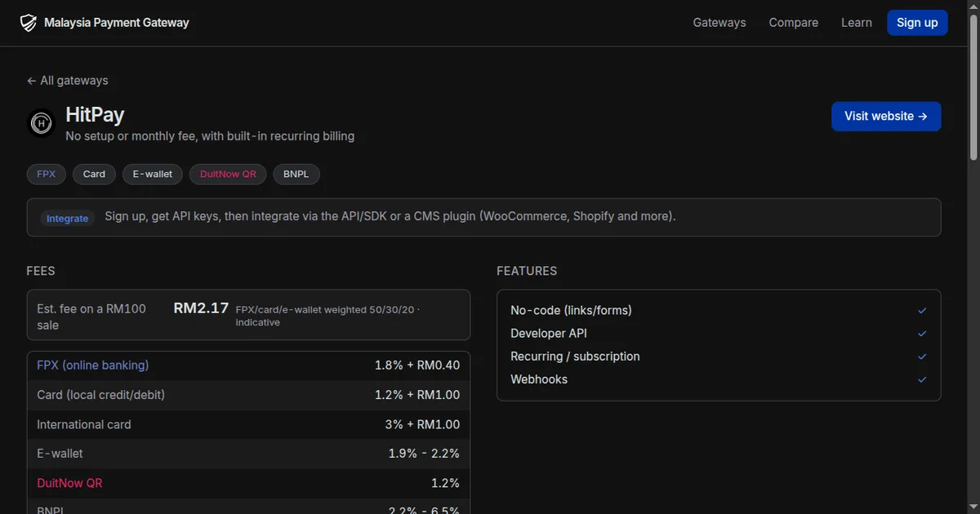
Task: Click the Recurring / subscription feature text
Action: (x=575, y=356)
